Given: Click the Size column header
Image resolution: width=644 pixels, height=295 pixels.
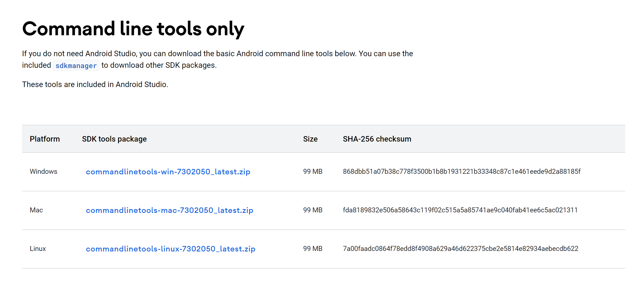Looking at the screenshot, I should coord(310,139).
